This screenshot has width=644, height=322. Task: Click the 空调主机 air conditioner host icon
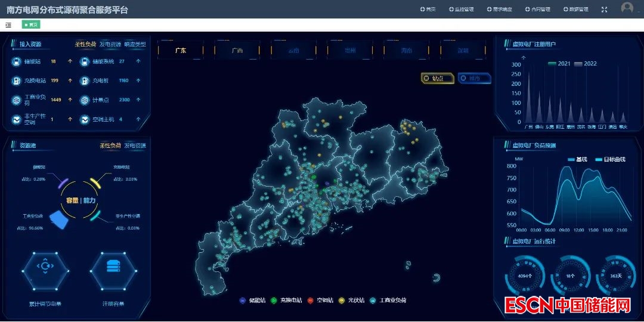click(85, 119)
